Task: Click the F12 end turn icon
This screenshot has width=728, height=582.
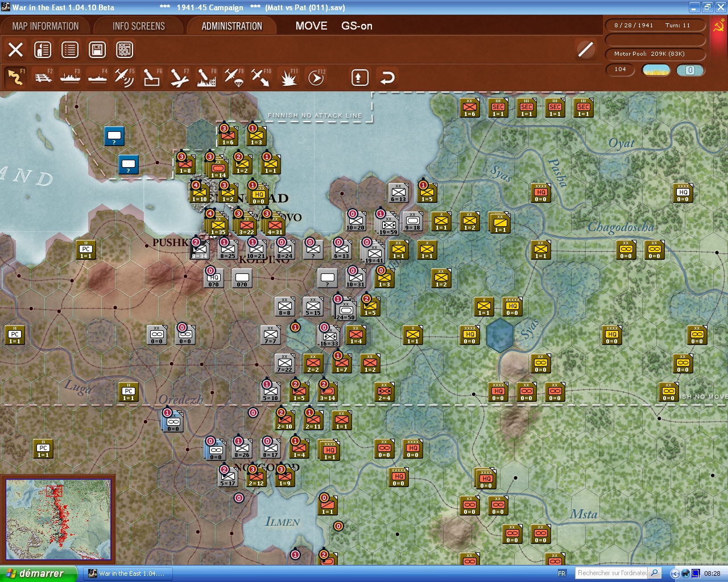Action: (x=316, y=77)
